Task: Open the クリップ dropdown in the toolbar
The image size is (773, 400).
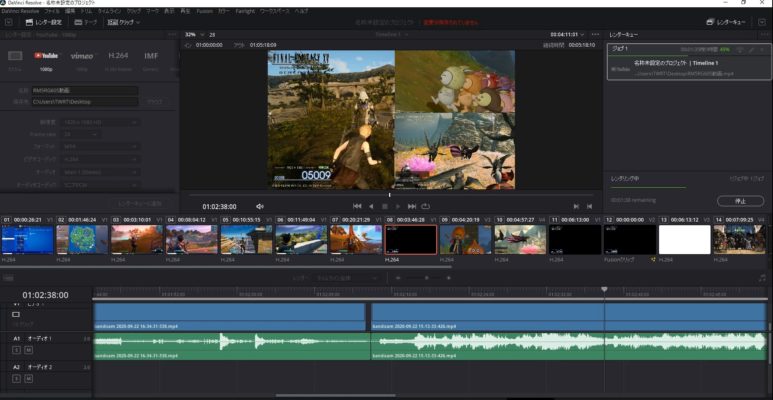Action: [x=123, y=22]
